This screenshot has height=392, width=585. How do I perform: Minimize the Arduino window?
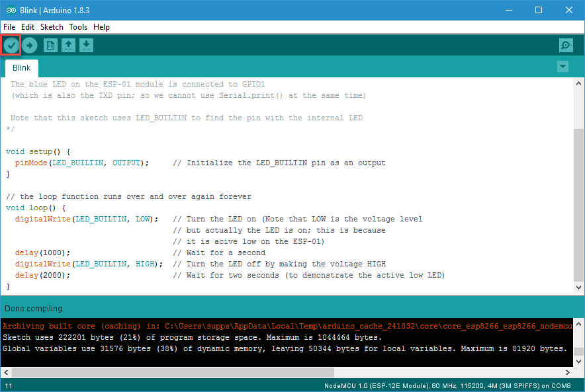pyautogui.click(x=508, y=10)
